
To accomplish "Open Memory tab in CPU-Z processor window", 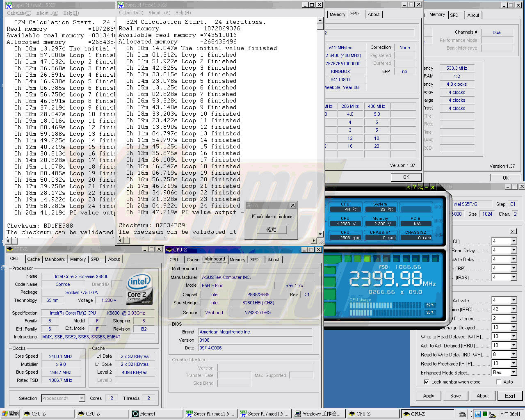I will point(78,259).
